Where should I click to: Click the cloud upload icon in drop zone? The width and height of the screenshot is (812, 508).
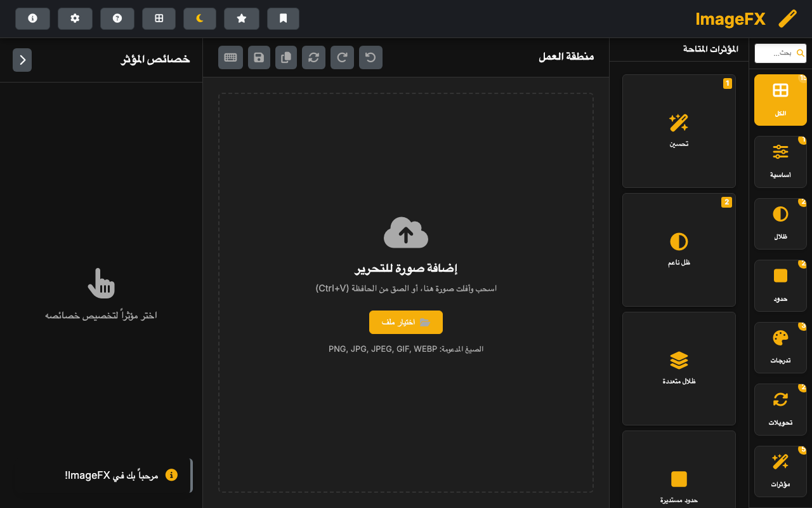(406, 232)
